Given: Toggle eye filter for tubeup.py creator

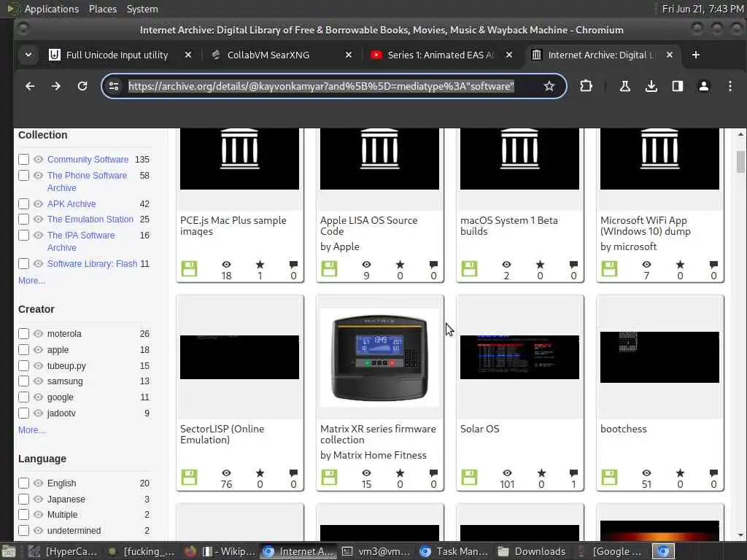Looking at the screenshot, I should (x=38, y=366).
